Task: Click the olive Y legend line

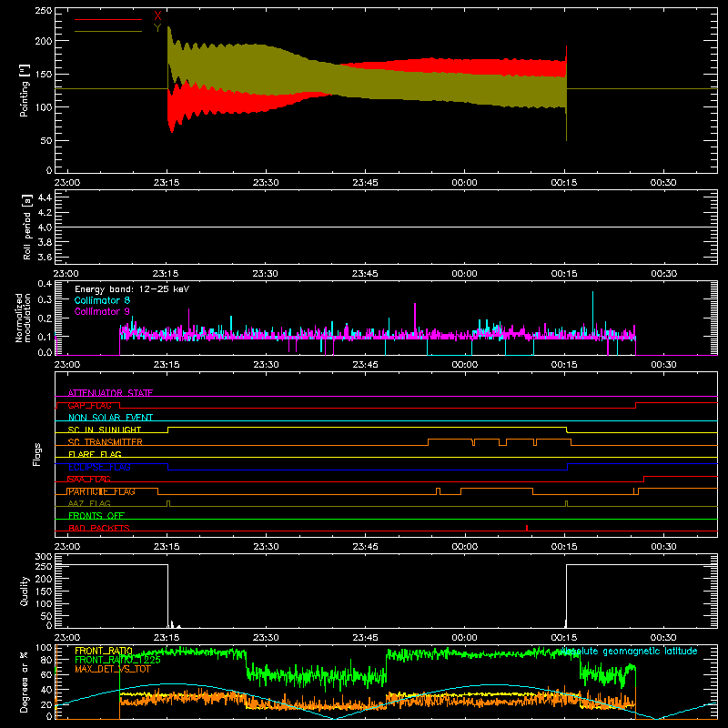Action: 108,32
